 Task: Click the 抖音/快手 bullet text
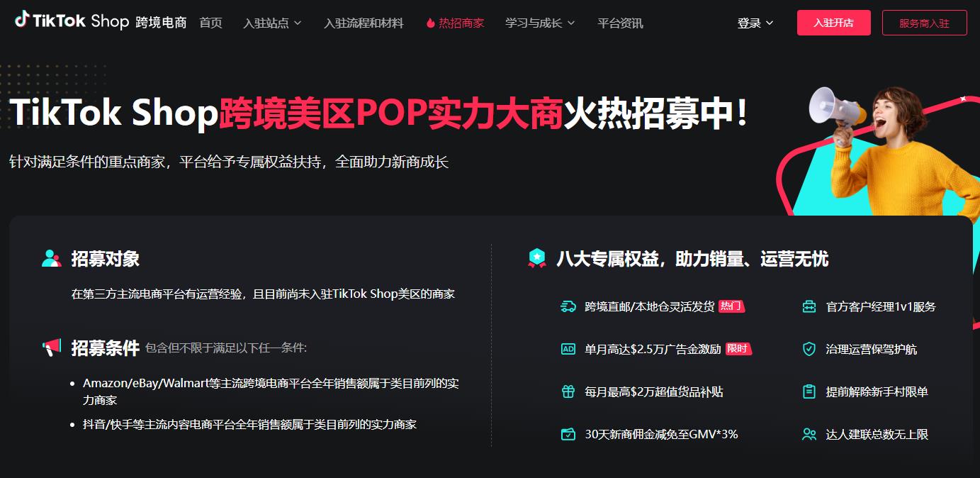tap(249, 424)
